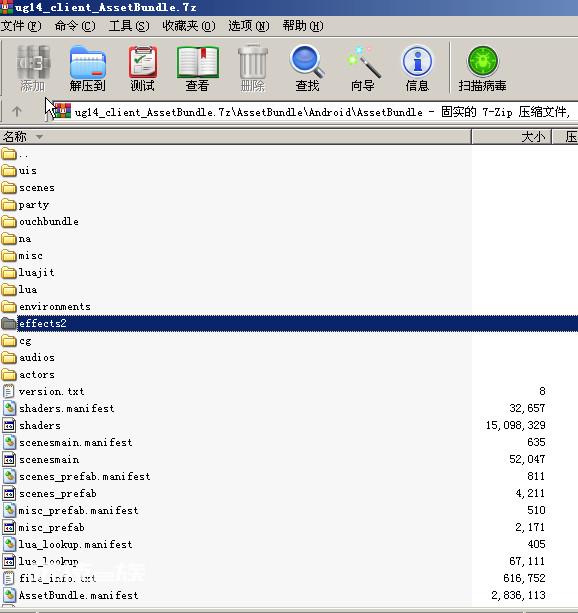Sort by the 名称 column header
This screenshot has height=613, width=578.
[235, 137]
